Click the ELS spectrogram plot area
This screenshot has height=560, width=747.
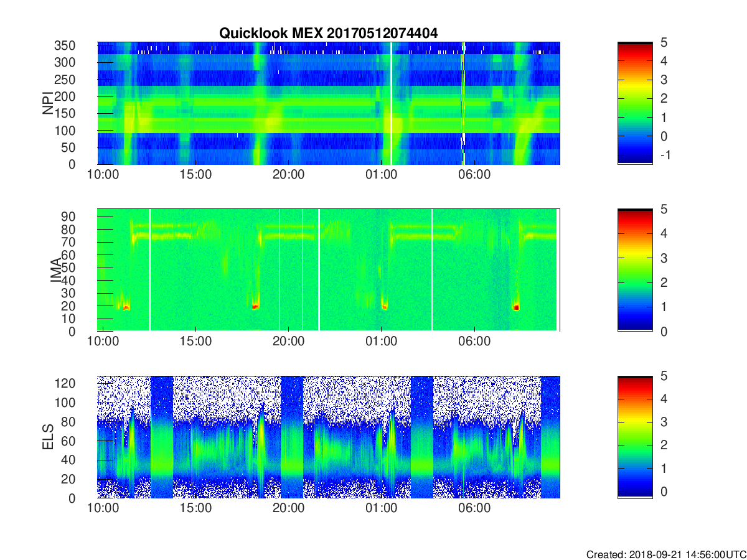[329, 437]
